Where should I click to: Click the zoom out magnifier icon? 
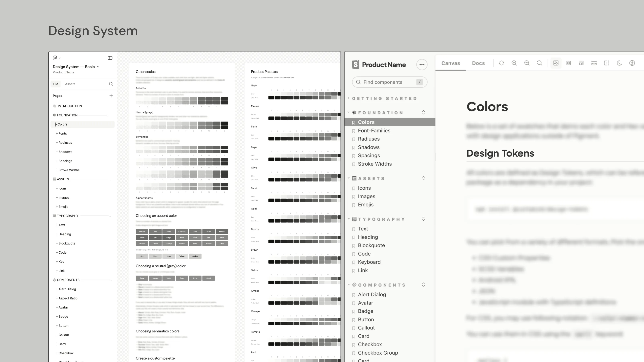point(527,63)
